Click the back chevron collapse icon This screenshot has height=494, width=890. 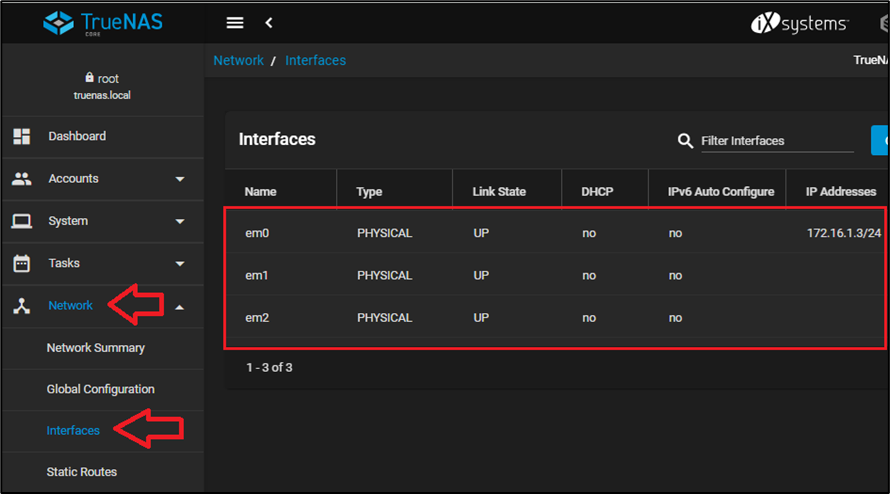[269, 23]
